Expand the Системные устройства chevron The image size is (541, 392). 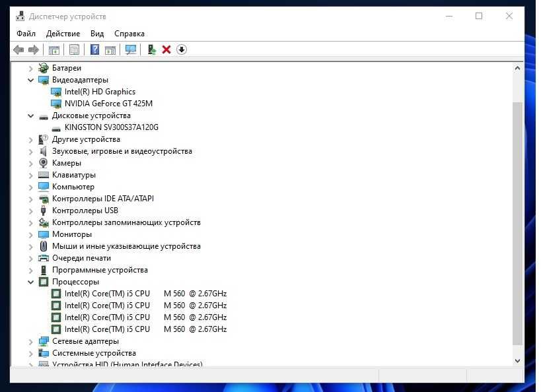(x=30, y=354)
